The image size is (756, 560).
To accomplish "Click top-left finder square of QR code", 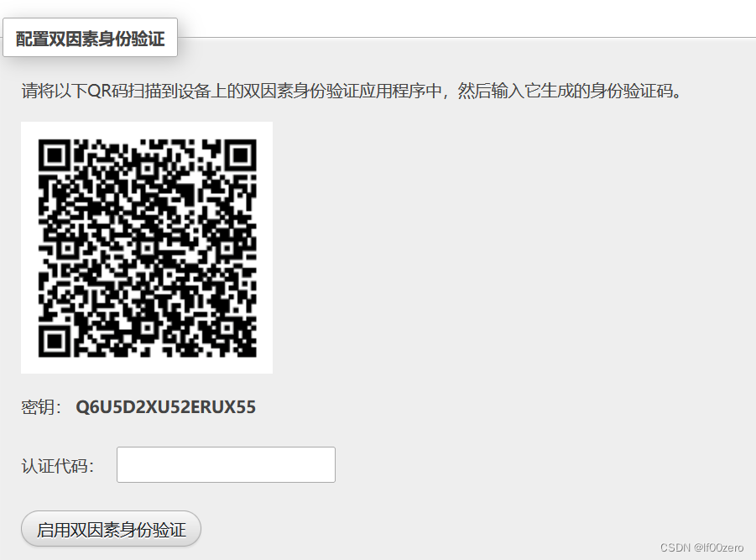I will [55, 155].
